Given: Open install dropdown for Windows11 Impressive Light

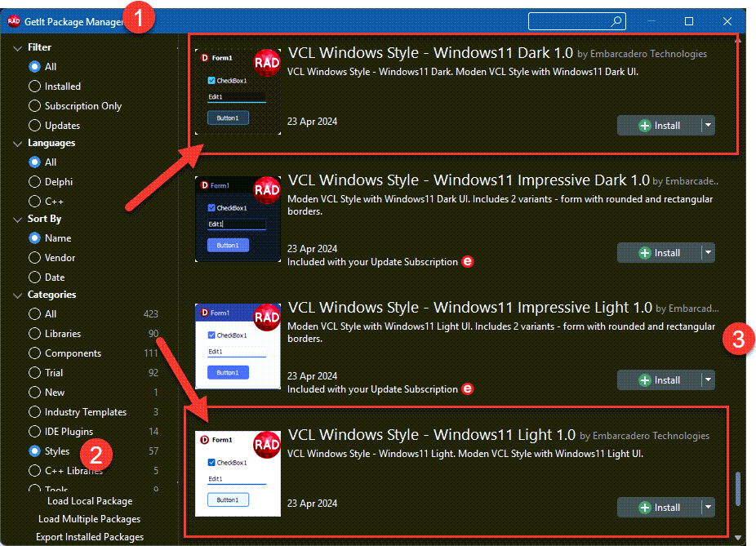Looking at the screenshot, I should (x=708, y=380).
